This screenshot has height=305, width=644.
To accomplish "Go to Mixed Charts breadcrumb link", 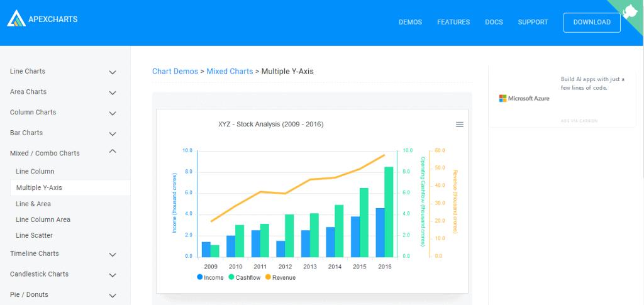I will (230, 72).
